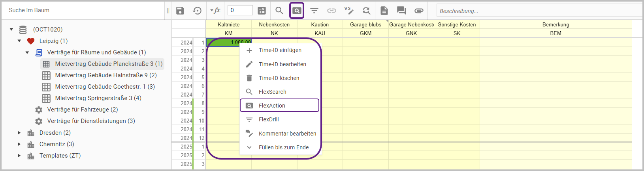Click the history restore icon
The width and height of the screenshot is (644, 171).
197,11
